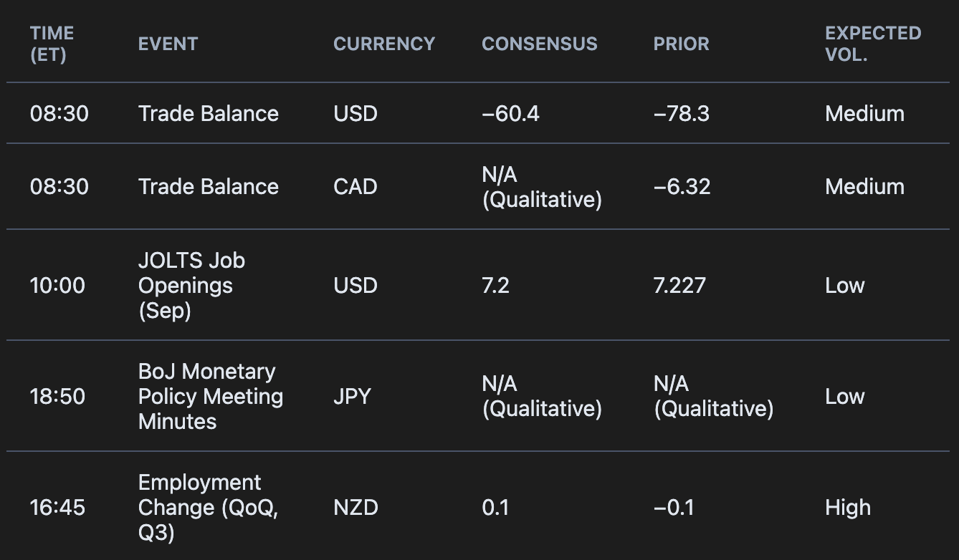Click JOLTS Job Openings (Sep) event

click(x=191, y=286)
